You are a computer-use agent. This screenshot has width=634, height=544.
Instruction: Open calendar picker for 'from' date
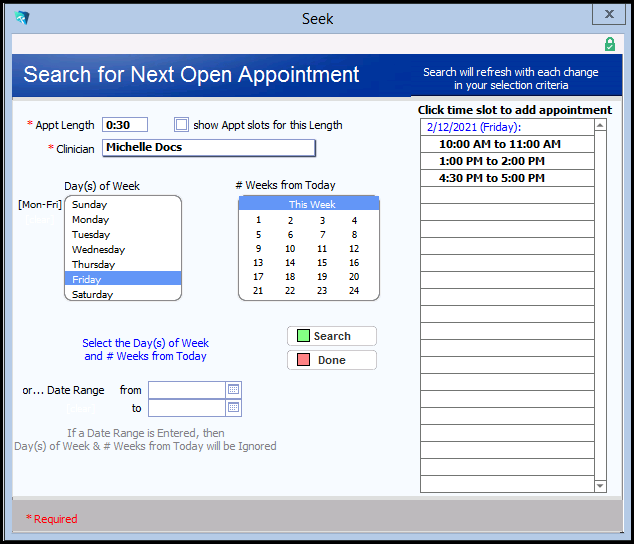coord(234,390)
